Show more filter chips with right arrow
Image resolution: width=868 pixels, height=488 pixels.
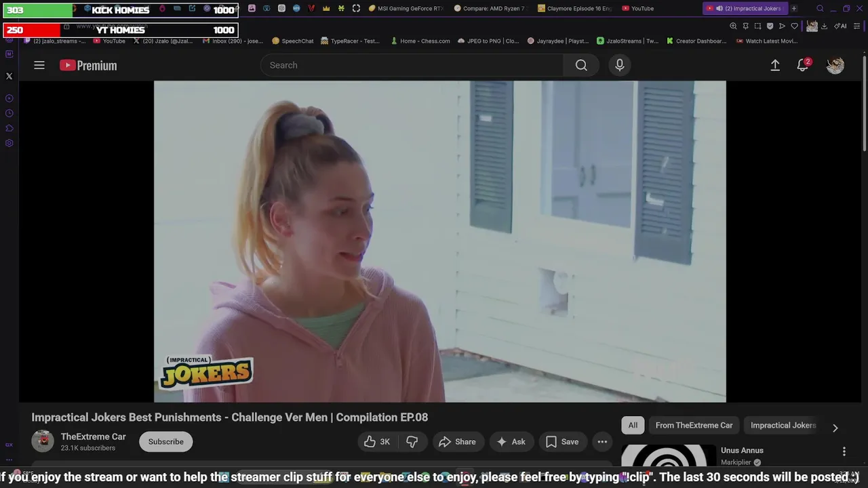click(835, 428)
